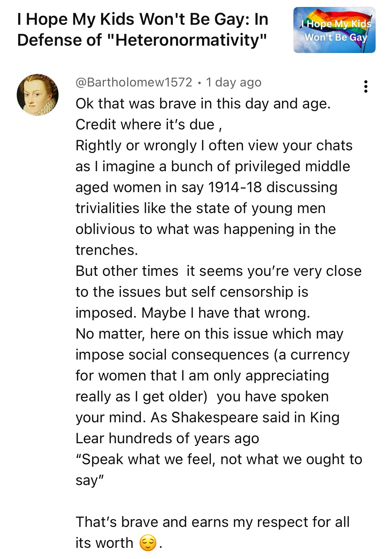Click the text "oblivious to what was happening"
Image resolution: width=392 pixels, height=559 pixels.
click(x=206, y=229)
